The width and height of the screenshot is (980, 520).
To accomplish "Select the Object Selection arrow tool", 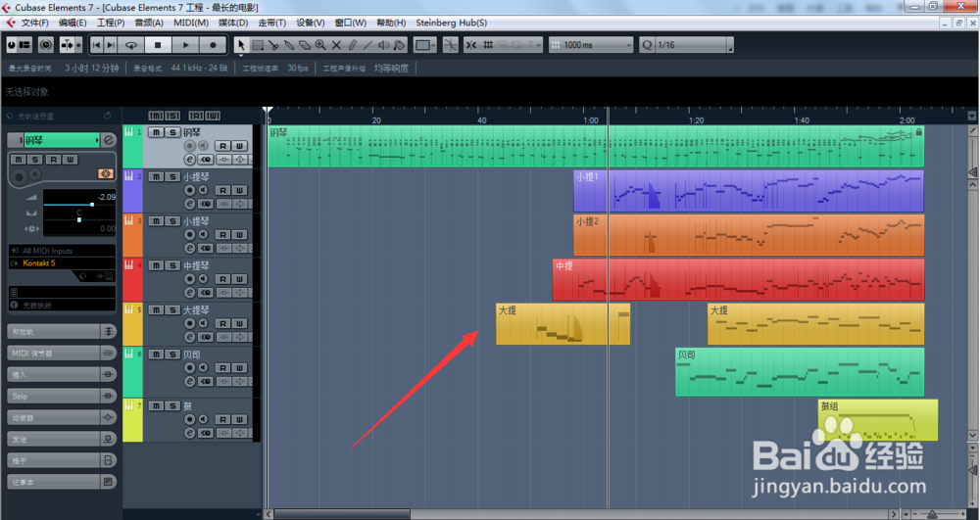I will (241, 45).
